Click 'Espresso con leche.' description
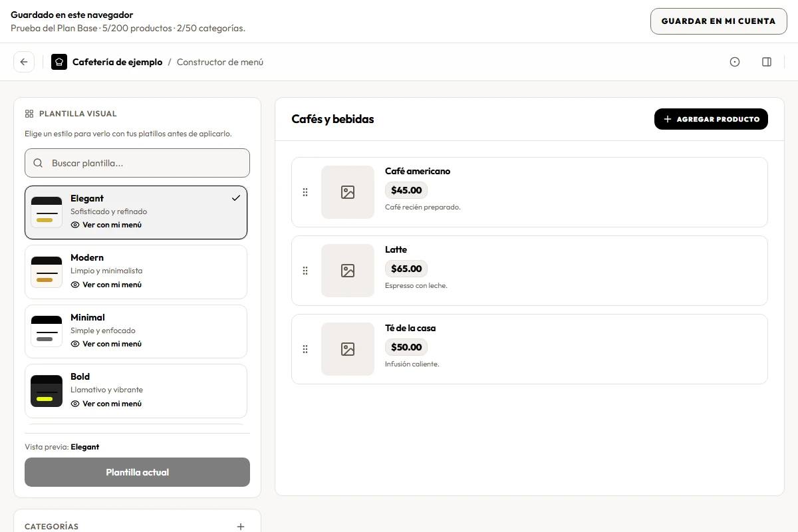Screen dimensions: 798x532 pyautogui.click(x=416, y=285)
